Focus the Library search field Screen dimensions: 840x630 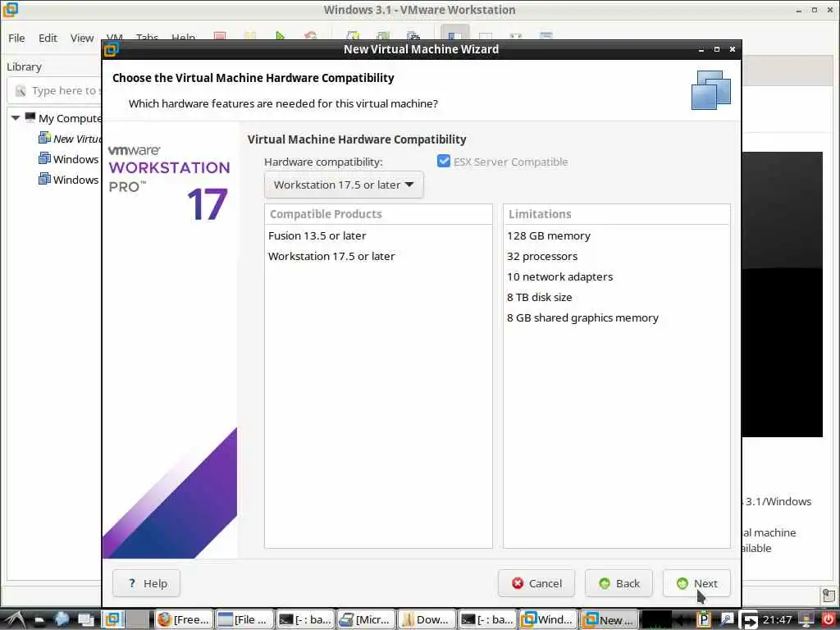point(54,90)
